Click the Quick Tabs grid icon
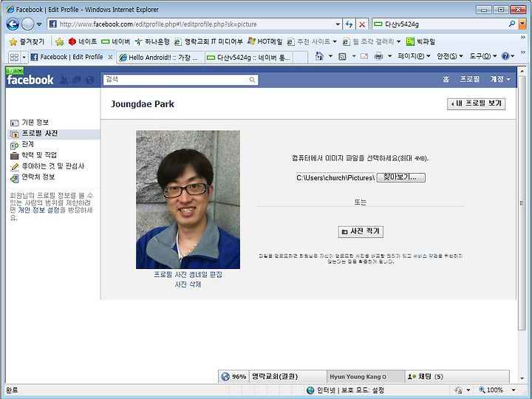 point(14,57)
